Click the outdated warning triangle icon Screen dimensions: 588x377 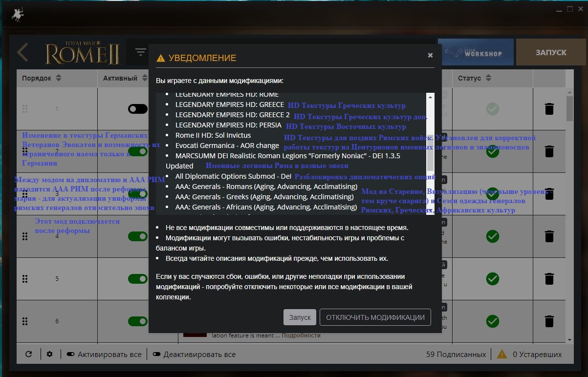(x=501, y=354)
